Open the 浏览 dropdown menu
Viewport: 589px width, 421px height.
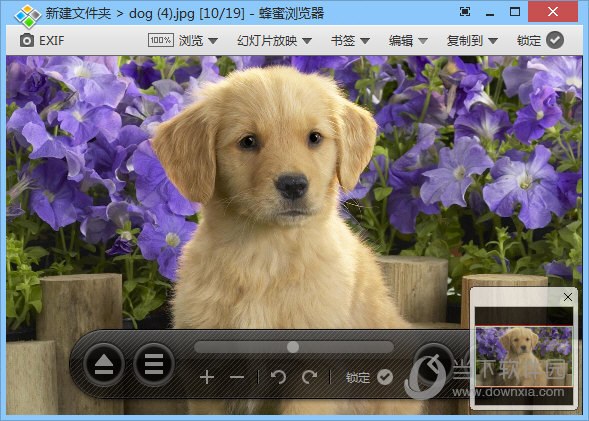198,40
